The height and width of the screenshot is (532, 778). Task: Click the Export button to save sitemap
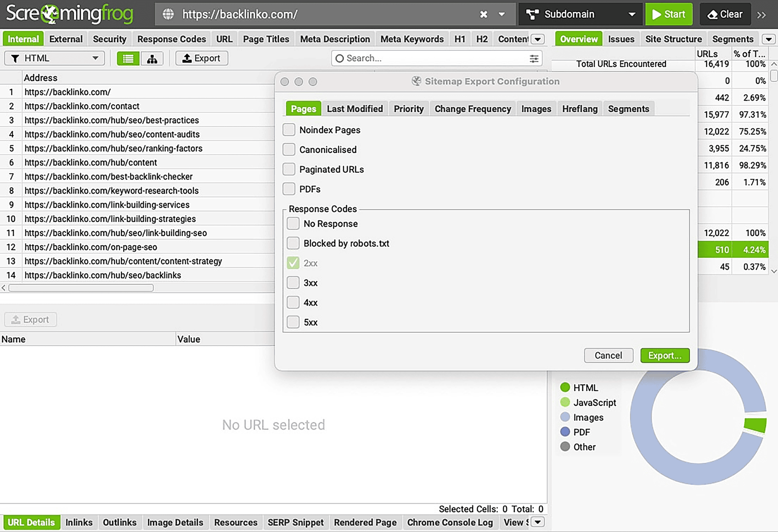point(664,355)
